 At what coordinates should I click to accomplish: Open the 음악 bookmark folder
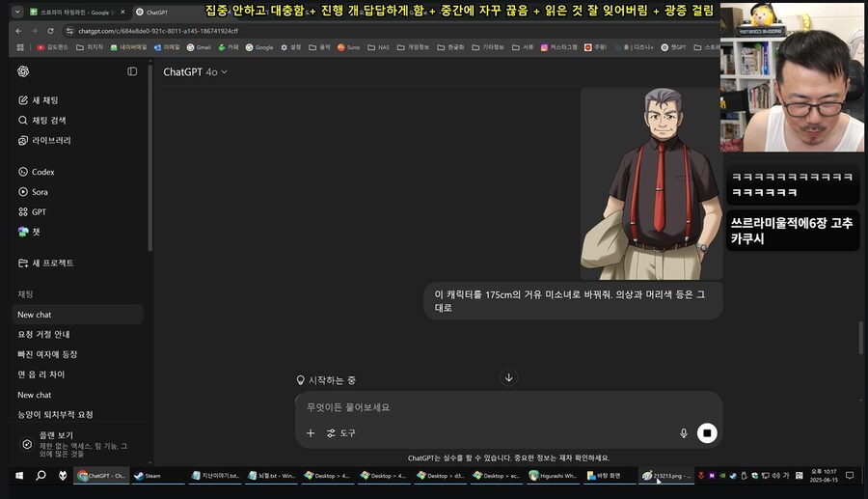coord(319,47)
